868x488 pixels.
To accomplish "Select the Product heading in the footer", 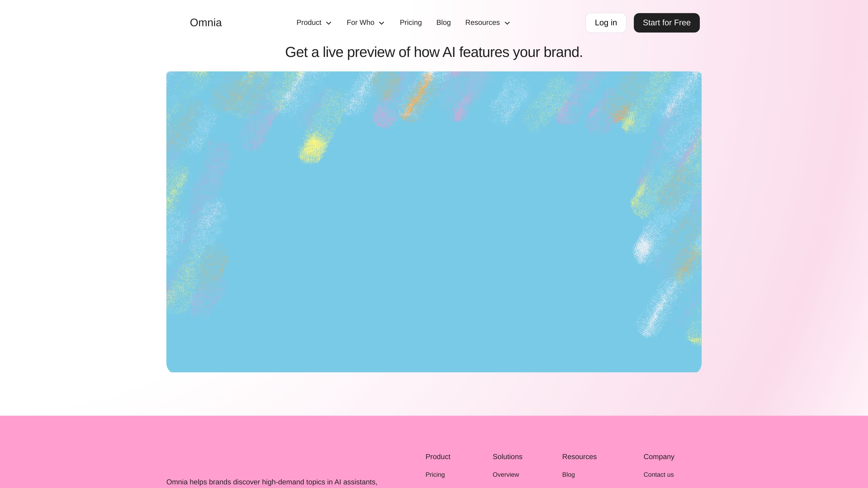I will coord(438,457).
